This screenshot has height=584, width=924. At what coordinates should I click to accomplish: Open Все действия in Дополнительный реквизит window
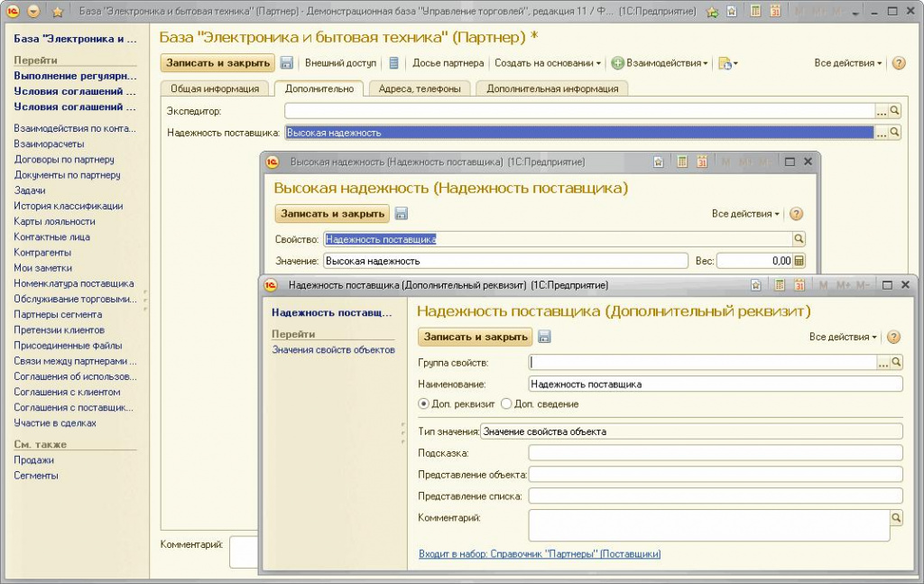(843, 337)
